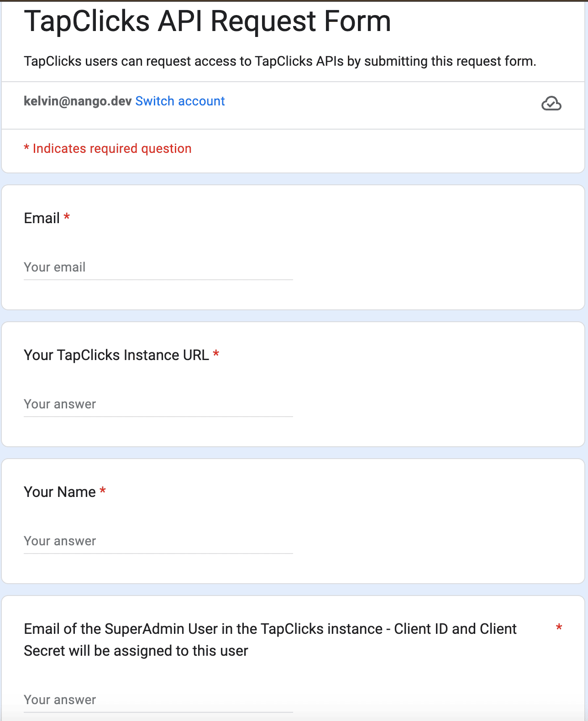Click the Client ID and Client Secret phrase
The height and width of the screenshot is (721, 588).
pyautogui.click(x=455, y=629)
